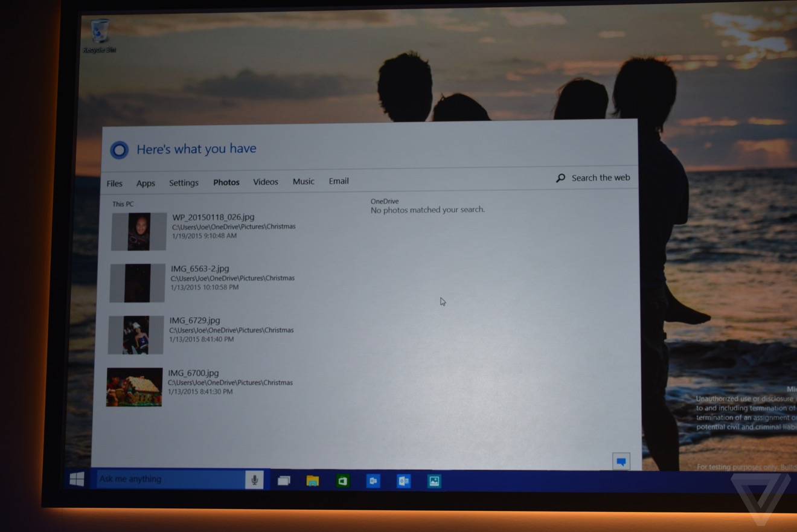This screenshot has width=797, height=532.
Task: Click the feedback speech bubble icon
Action: tap(621, 461)
